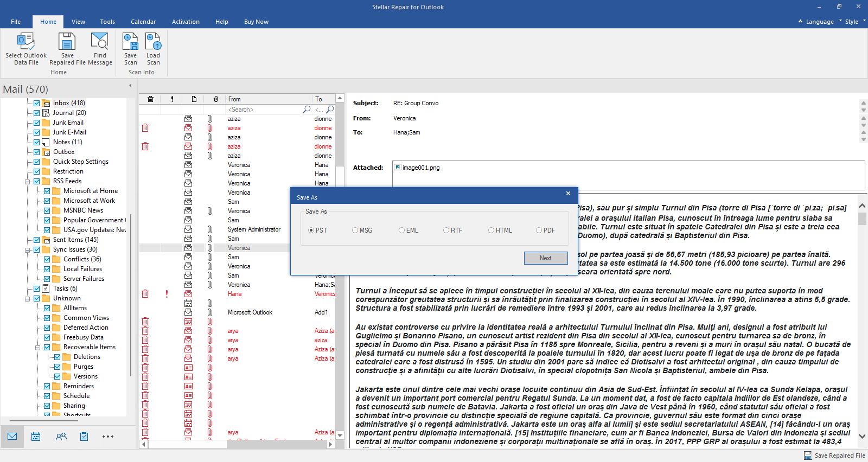Click Next button in Save As
This screenshot has height=462, width=868.
tap(546, 258)
